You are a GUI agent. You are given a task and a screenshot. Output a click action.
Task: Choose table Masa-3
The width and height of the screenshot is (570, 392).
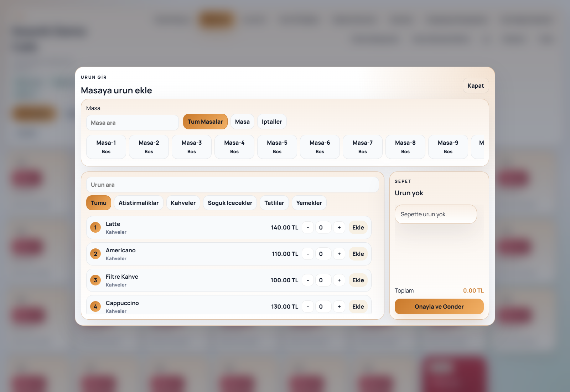192,147
